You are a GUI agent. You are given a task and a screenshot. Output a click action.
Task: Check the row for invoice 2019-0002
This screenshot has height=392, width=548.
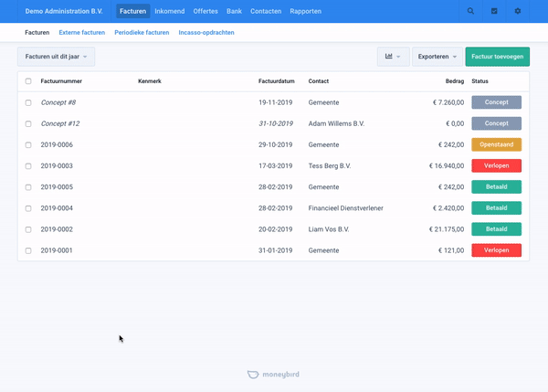pos(28,229)
